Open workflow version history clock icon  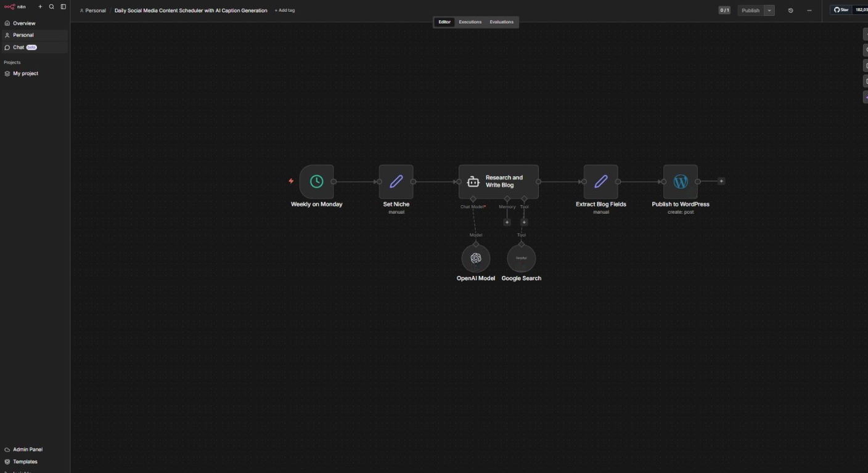[790, 10]
